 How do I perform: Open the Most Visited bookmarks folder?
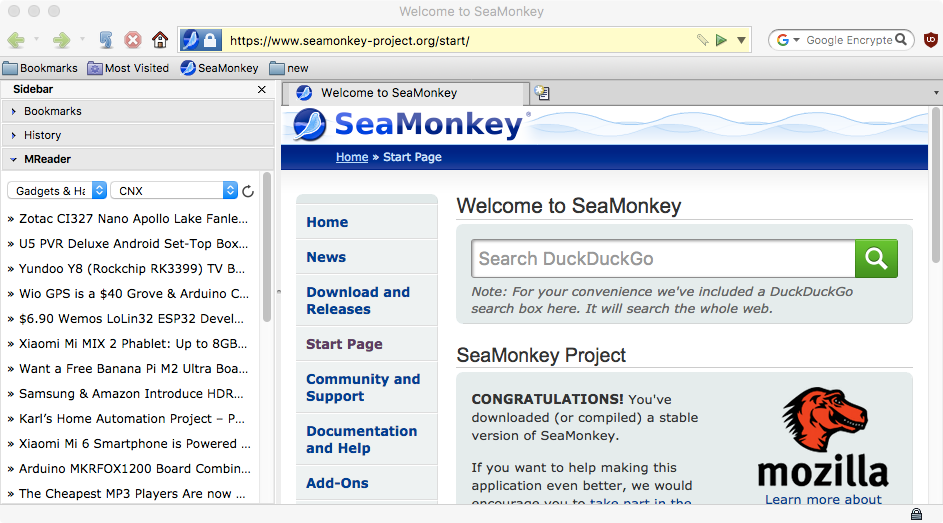(128, 68)
